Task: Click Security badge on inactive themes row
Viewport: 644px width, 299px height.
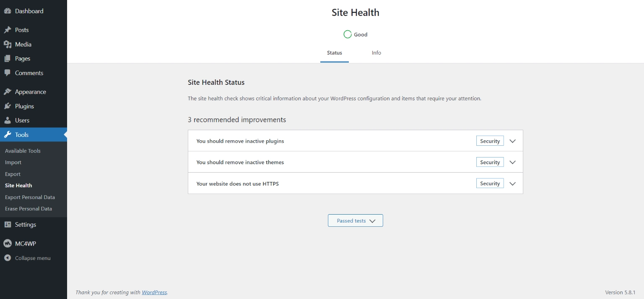Action: pos(490,162)
